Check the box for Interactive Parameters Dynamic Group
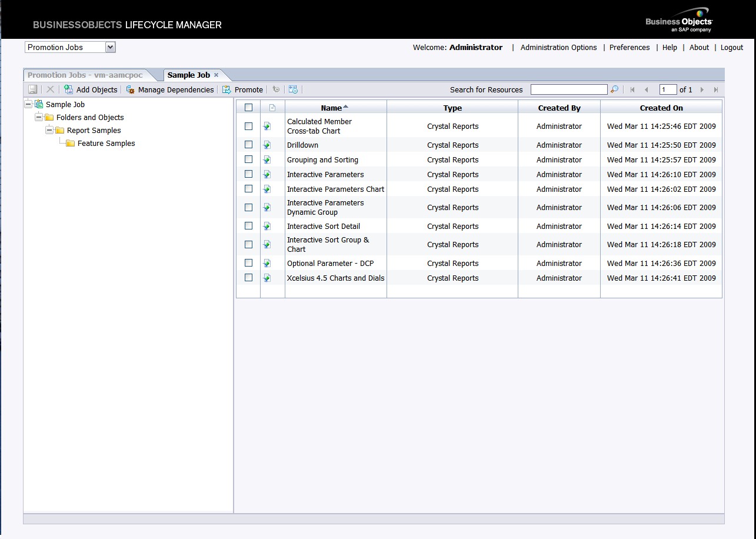The width and height of the screenshot is (756, 539). [248, 207]
